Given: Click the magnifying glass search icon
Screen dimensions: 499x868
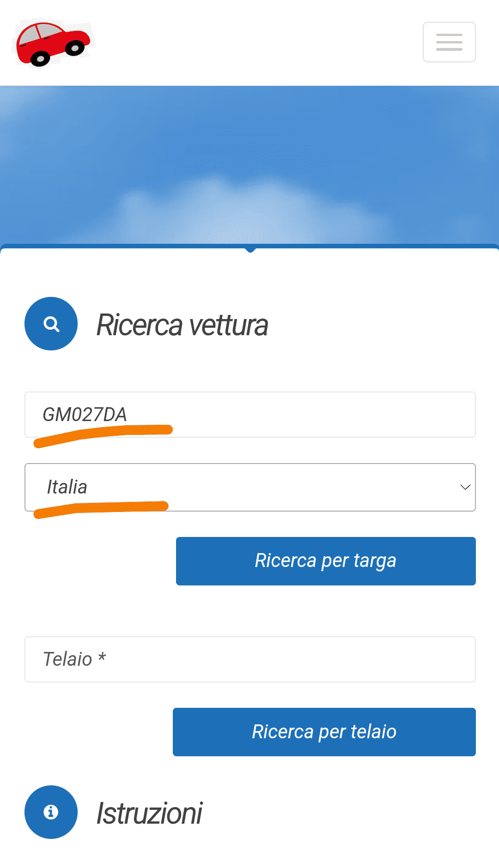Looking at the screenshot, I should point(51,324).
